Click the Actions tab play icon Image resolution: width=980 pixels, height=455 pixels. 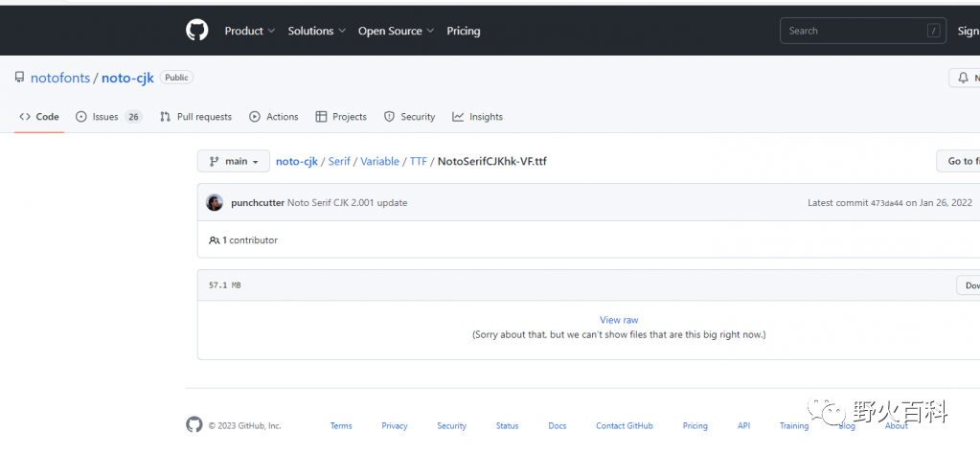coord(255,117)
